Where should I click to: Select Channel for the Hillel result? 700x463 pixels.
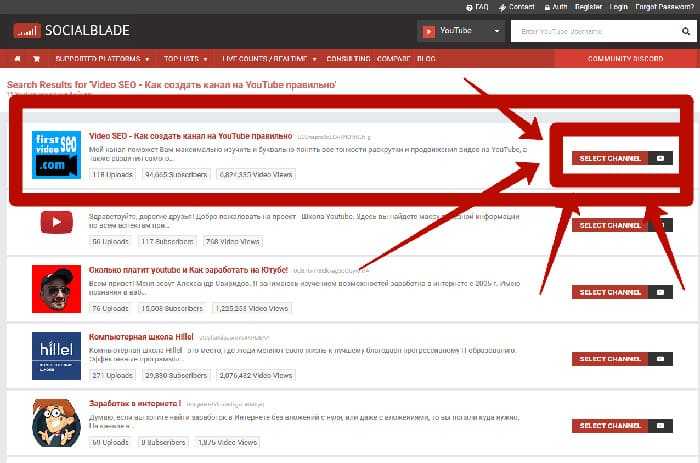[x=610, y=359]
